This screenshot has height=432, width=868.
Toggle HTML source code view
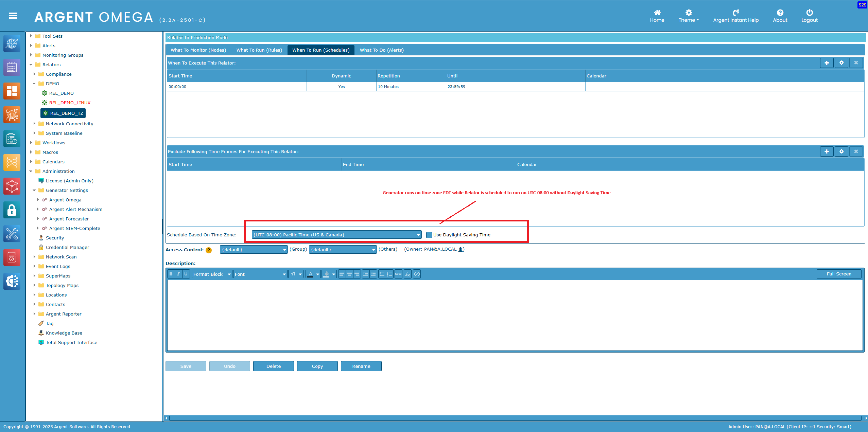417,274
